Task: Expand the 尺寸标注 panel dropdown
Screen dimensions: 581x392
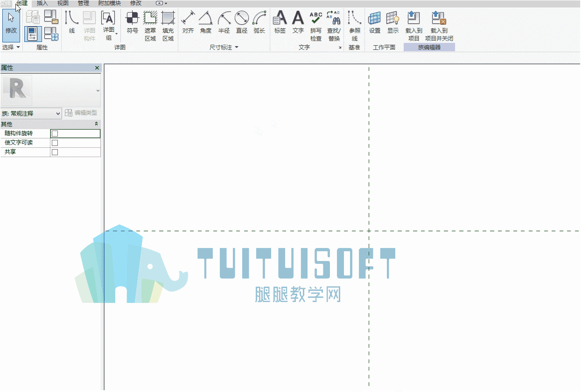Action: coord(224,48)
